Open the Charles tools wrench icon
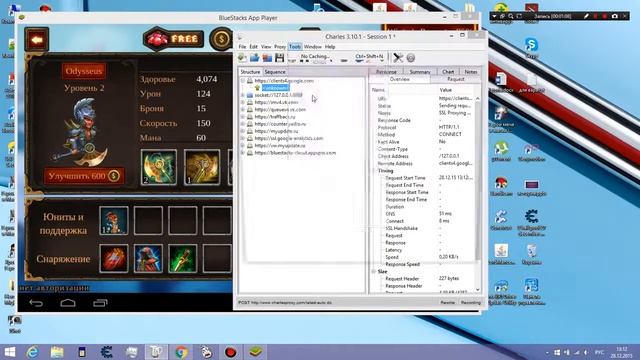Viewport: 640px width, 360px height. [x=398, y=58]
